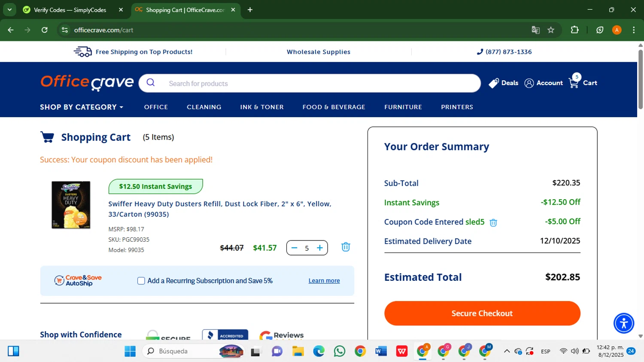Open the Extensions puzzle icon

click(x=574, y=30)
